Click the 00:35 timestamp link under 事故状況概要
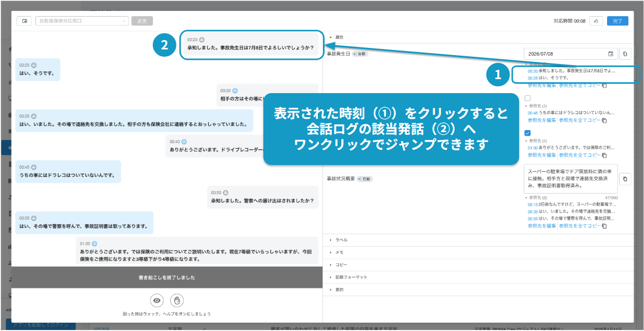The height and width of the screenshot is (331, 644). pyautogui.click(x=533, y=212)
